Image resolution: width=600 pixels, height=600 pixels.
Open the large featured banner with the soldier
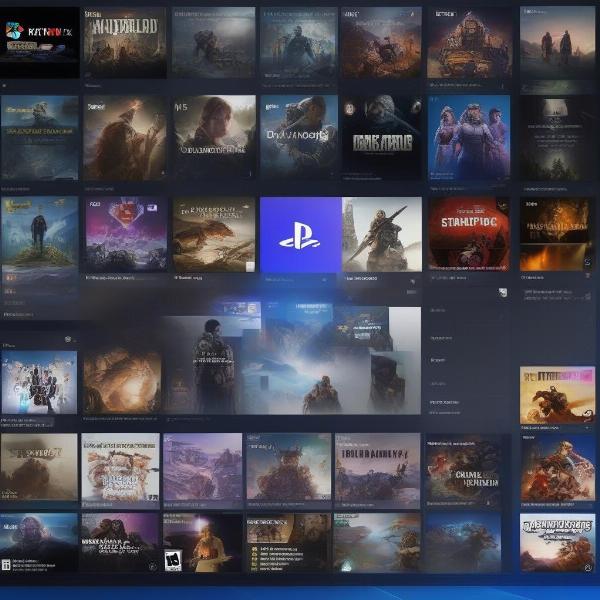pyautogui.click(x=291, y=360)
